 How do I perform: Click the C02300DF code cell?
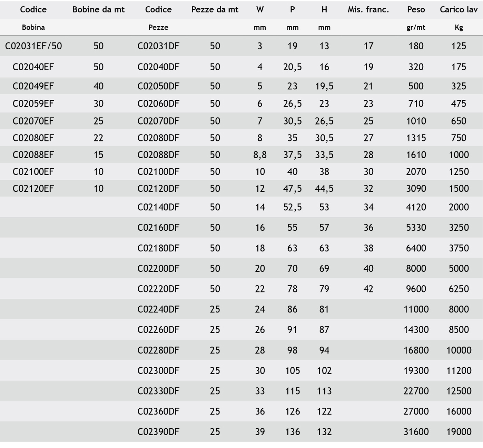[x=158, y=371]
